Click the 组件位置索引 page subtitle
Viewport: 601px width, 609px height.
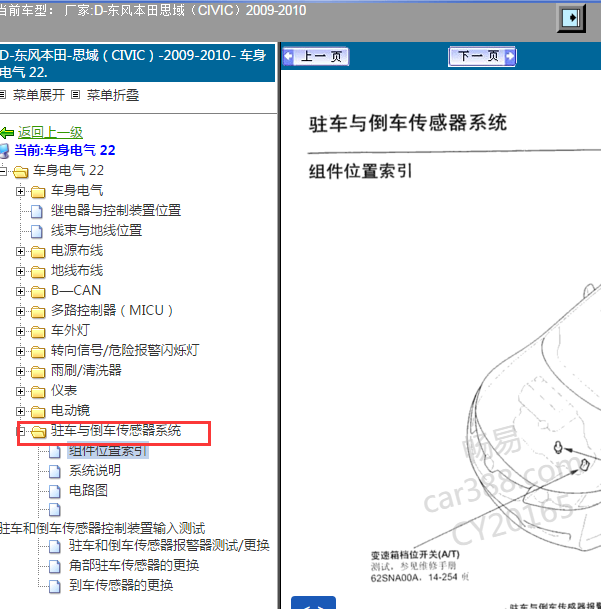(x=361, y=171)
